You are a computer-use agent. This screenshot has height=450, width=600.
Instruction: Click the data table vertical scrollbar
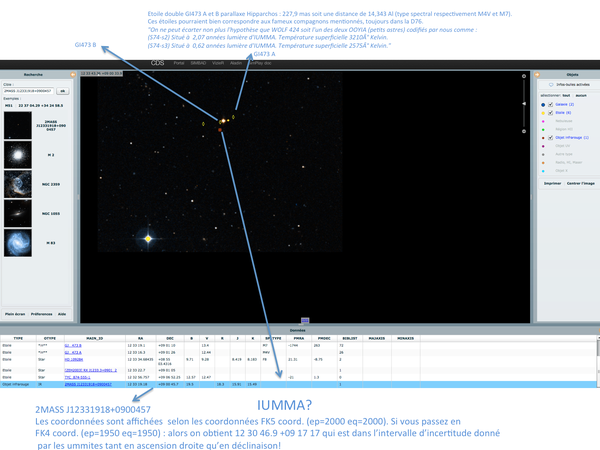598,360
